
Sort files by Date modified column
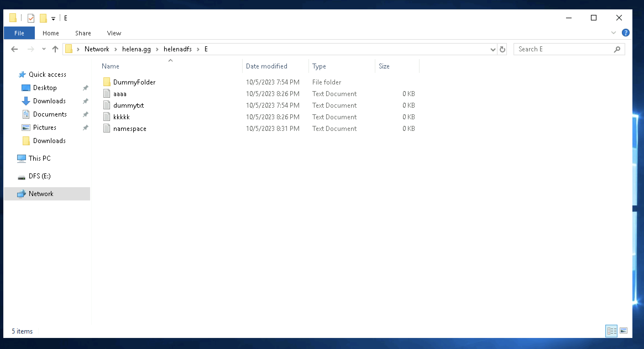(266, 66)
